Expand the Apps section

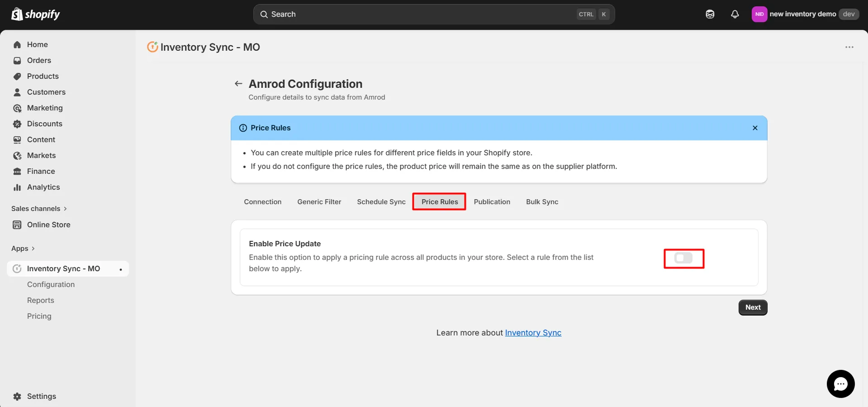tap(23, 249)
